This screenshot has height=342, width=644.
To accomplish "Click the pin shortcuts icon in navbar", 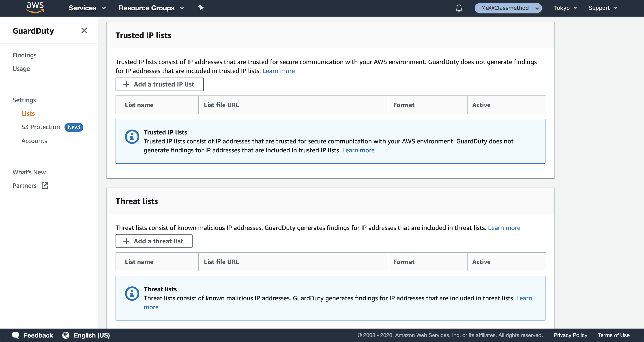I will pyautogui.click(x=201, y=8).
